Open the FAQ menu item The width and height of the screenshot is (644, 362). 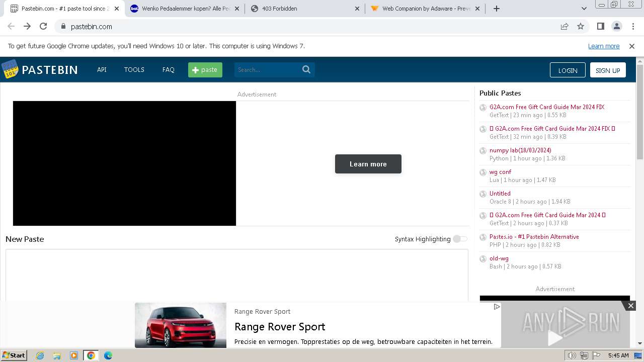coord(169,69)
